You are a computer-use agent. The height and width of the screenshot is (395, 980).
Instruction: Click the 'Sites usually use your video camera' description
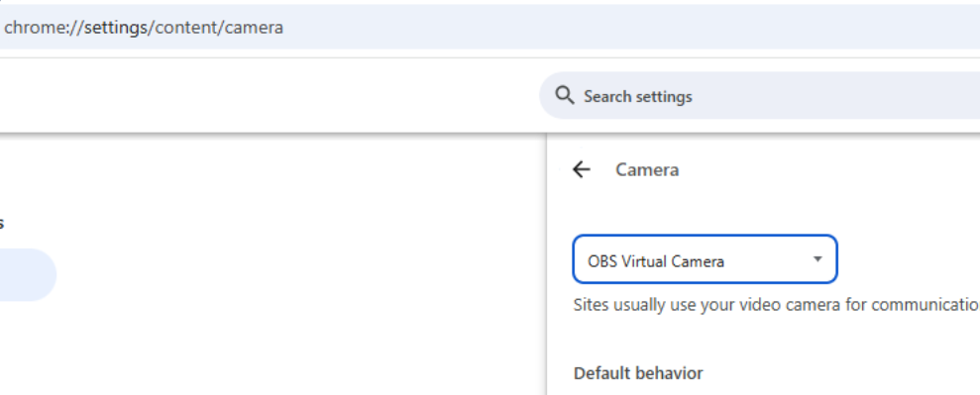[776, 305]
